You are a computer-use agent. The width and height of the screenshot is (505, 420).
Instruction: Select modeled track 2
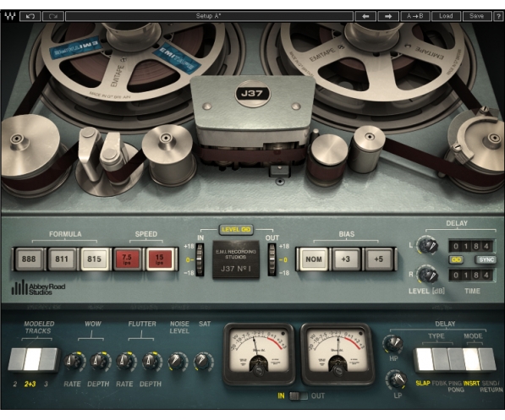click(17, 359)
